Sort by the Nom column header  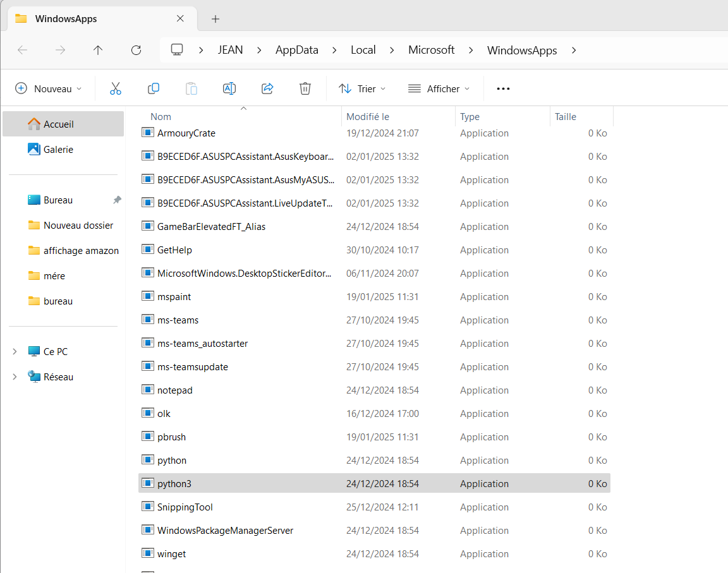click(161, 117)
